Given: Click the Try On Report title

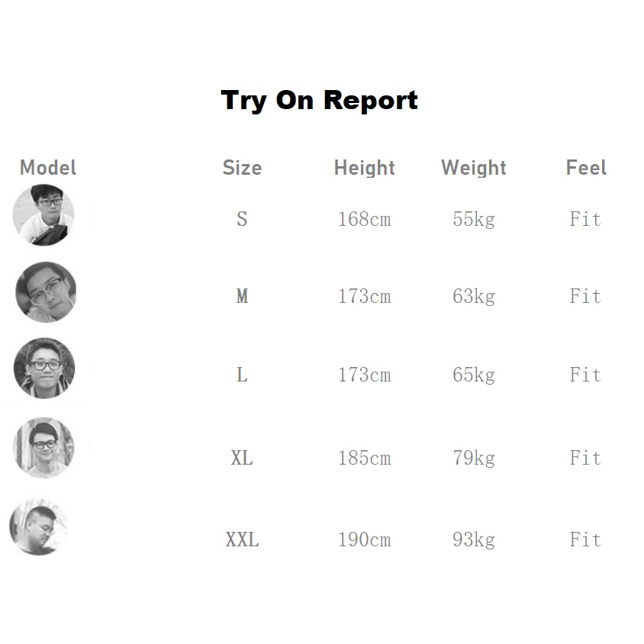Looking at the screenshot, I should (x=319, y=100).
